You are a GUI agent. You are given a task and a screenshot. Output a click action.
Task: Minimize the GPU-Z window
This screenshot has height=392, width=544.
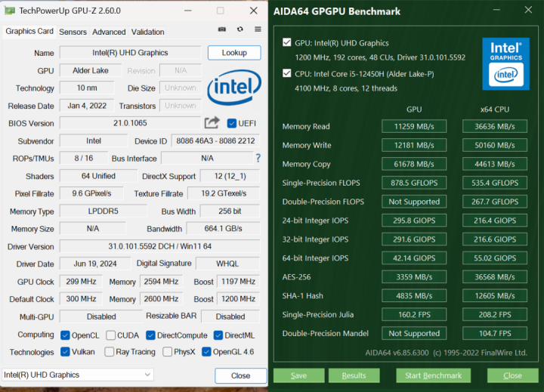point(188,11)
